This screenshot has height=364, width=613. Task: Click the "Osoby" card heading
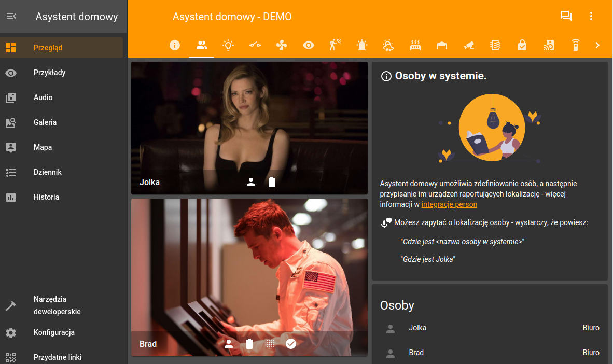pos(397,305)
